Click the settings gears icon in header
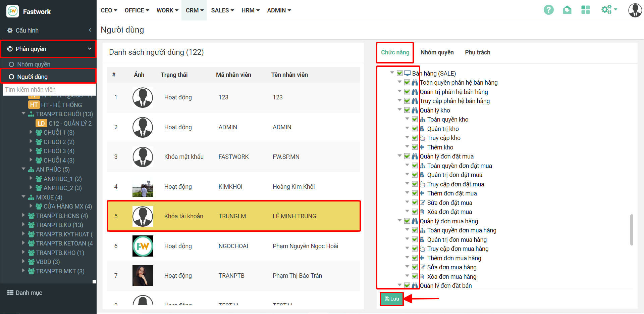 tap(606, 10)
